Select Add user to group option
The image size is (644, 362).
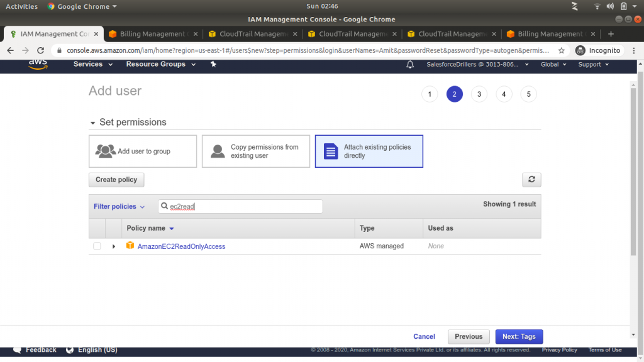[x=143, y=151]
